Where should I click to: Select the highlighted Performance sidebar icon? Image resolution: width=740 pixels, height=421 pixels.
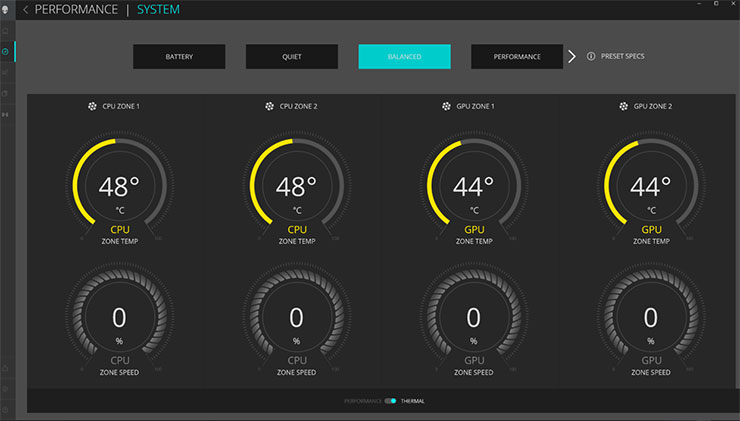coord(7,51)
